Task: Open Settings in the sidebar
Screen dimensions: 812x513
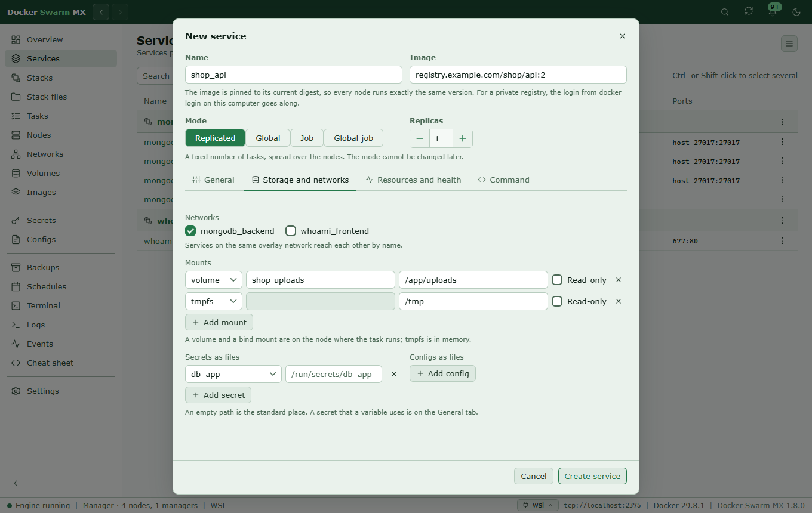Action: tap(61, 391)
